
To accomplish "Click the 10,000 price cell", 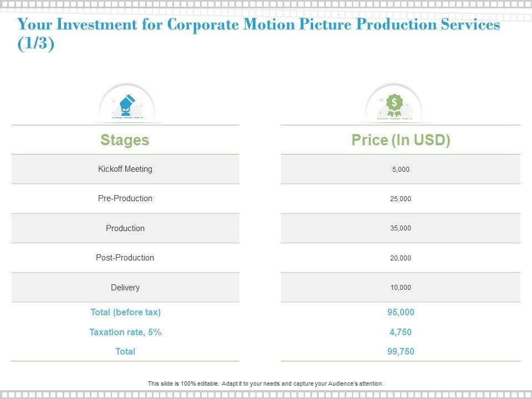I will click(x=401, y=288).
